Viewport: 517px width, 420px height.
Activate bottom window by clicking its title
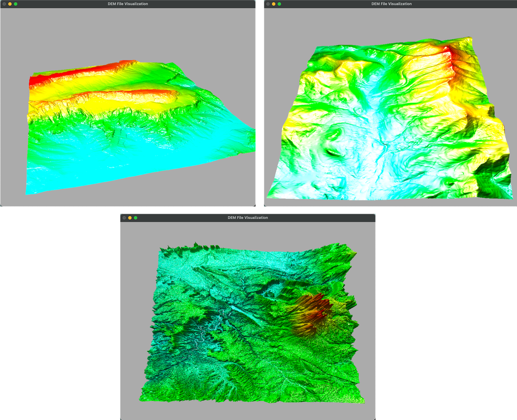[x=248, y=218]
